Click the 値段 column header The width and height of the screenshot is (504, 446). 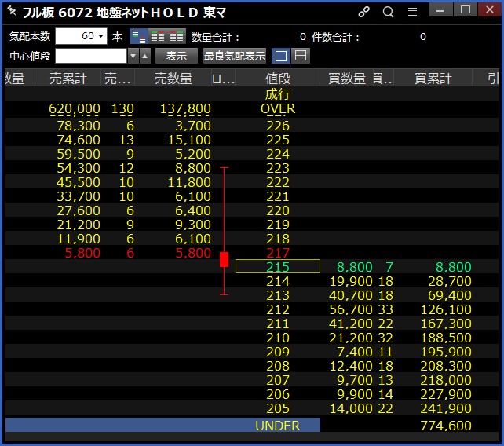click(278, 79)
